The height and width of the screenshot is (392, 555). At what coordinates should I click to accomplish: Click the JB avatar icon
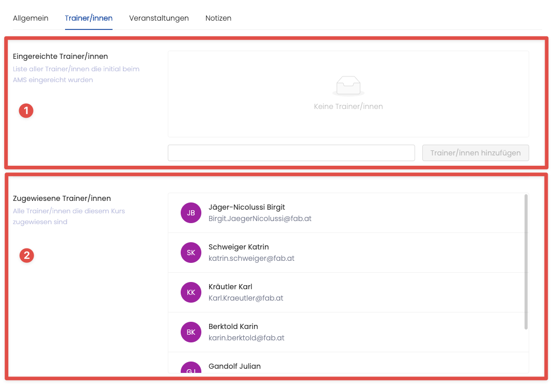pos(191,213)
